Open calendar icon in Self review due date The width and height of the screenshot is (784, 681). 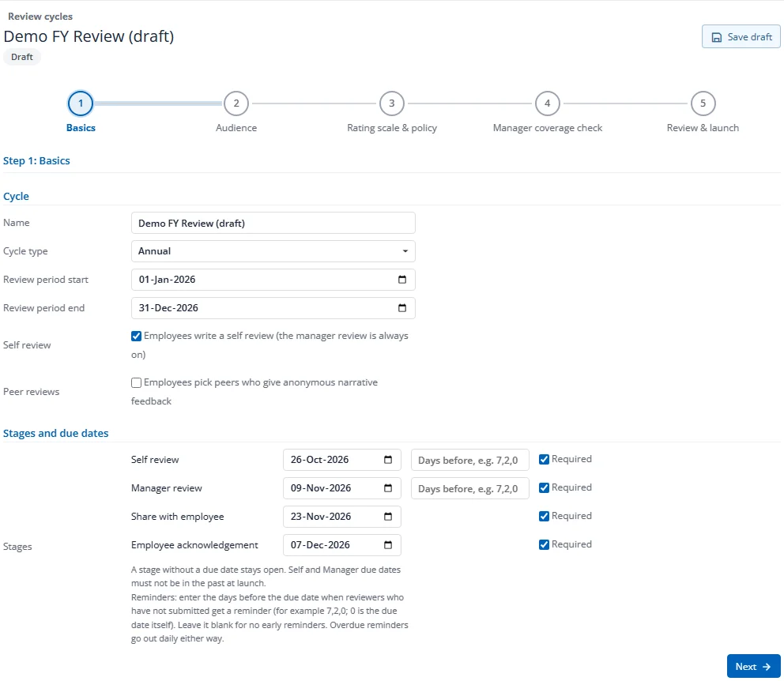coord(388,460)
